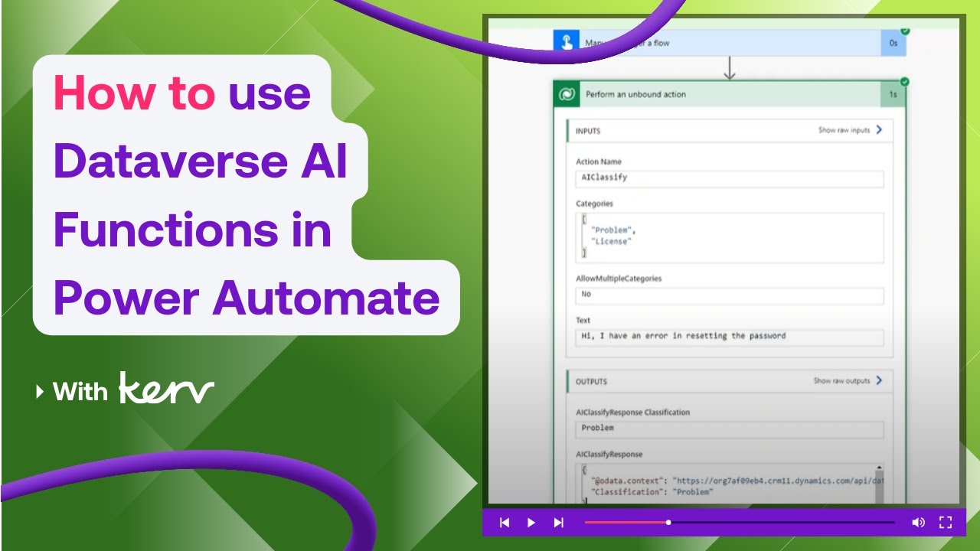Click the skip-to-next playback icon
Viewport: 980px width, 551px height.
tap(558, 523)
